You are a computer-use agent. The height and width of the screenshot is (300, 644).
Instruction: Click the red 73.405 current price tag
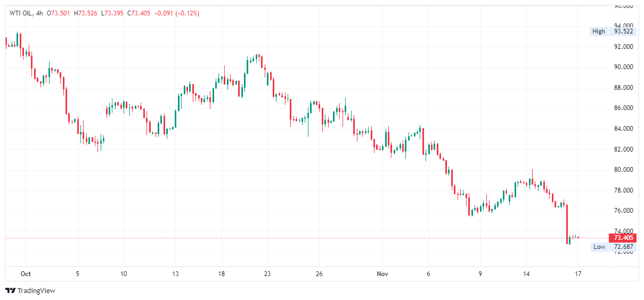pyautogui.click(x=623, y=238)
